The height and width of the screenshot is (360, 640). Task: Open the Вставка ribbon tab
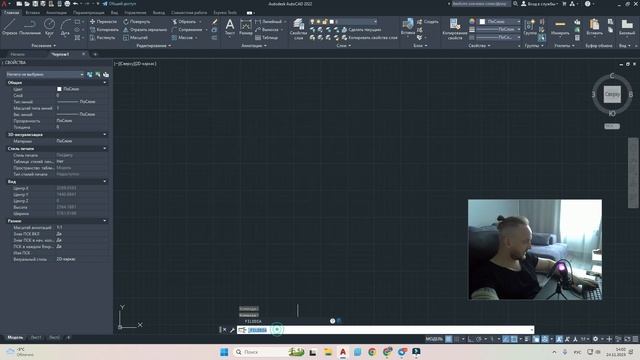pyautogui.click(x=33, y=13)
